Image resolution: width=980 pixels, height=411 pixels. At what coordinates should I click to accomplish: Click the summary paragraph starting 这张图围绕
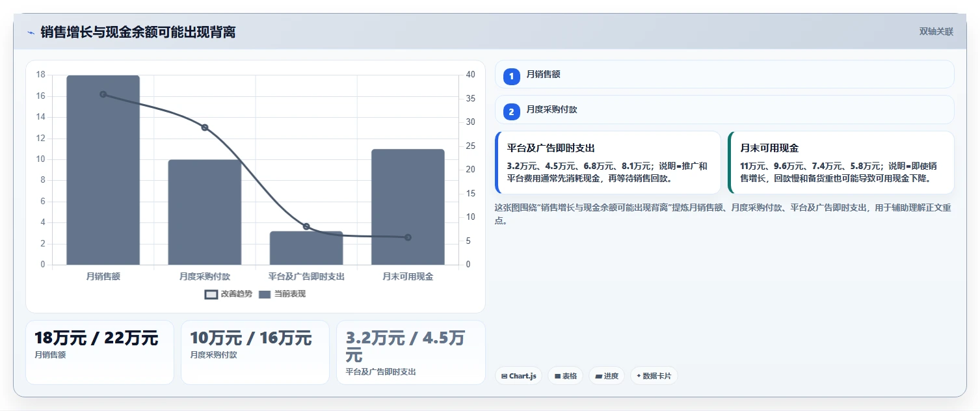coord(723,214)
